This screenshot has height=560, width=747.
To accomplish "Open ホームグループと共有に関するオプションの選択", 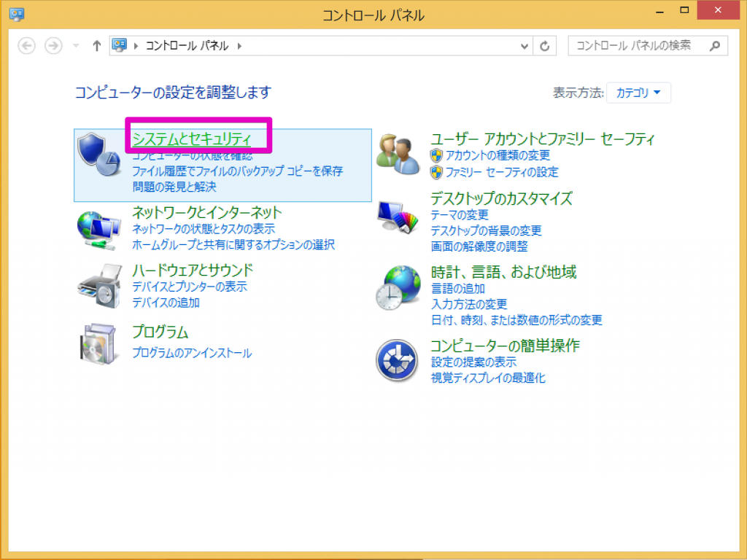I will tap(233, 244).
